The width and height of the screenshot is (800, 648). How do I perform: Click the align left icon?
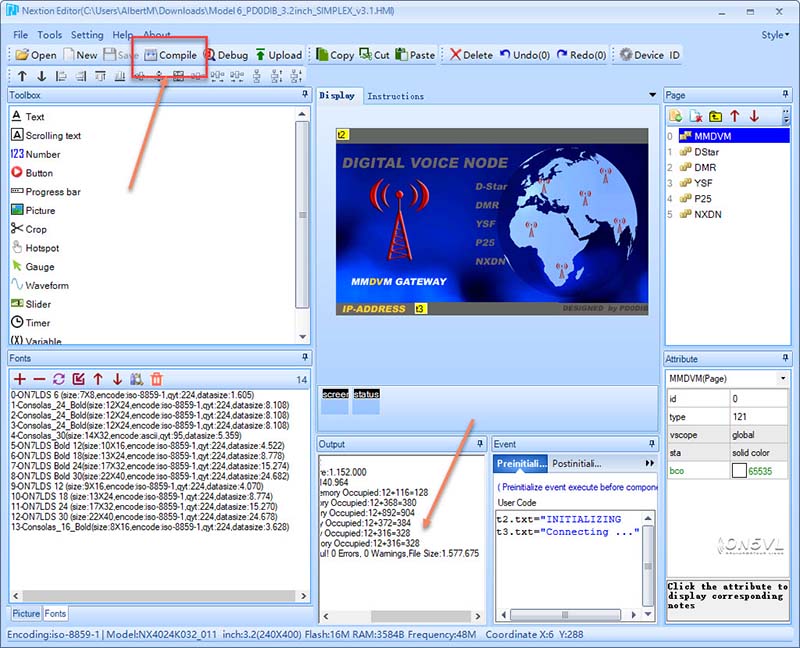[61, 77]
